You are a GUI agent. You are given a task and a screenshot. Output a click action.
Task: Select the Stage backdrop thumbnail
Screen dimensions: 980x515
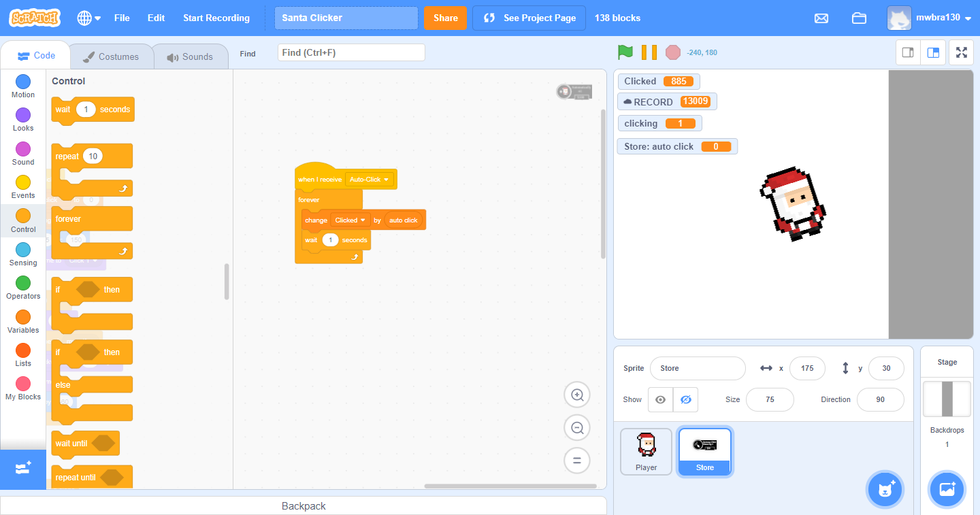947,399
